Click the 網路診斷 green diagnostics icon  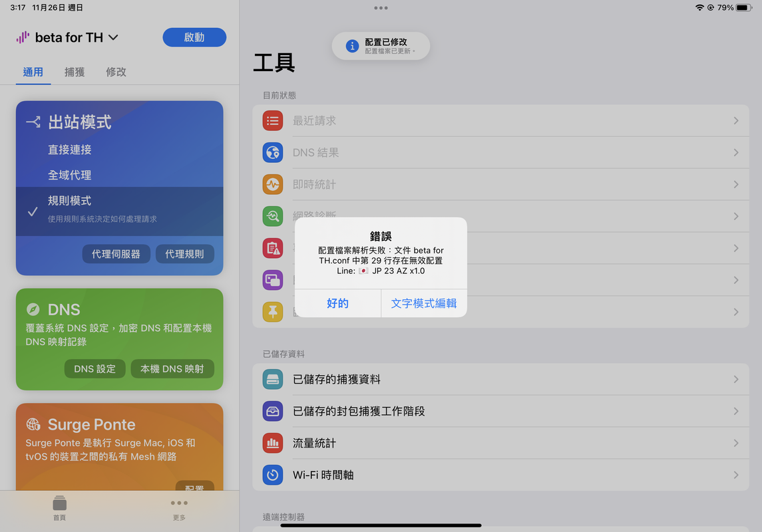click(273, 216)
